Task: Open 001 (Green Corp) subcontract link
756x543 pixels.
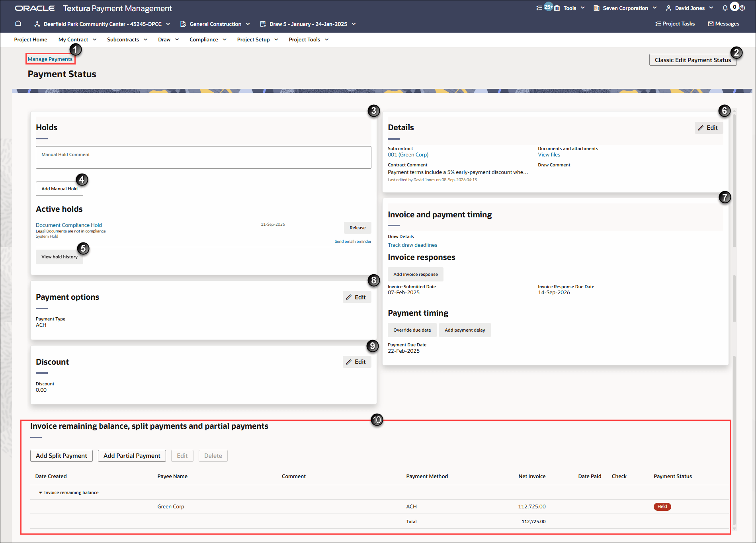Action: point(408,155)
